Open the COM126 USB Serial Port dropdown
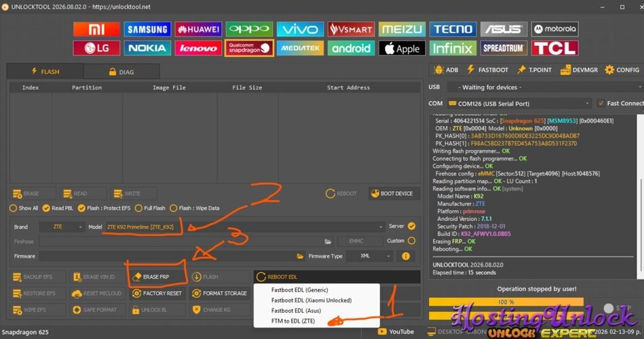 tap(520, 104)
